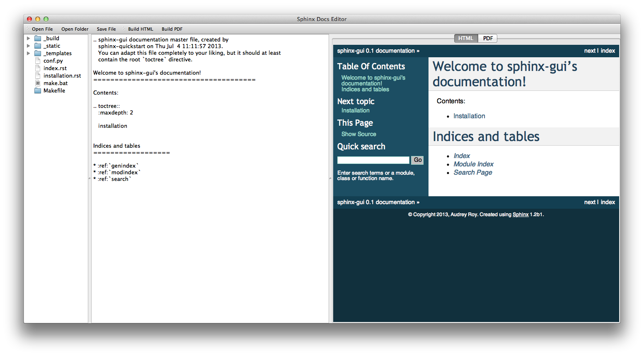The height and width of the screenshot is (356, 644).
Task: Click the index.rst file icon
Action: [38, 68]
